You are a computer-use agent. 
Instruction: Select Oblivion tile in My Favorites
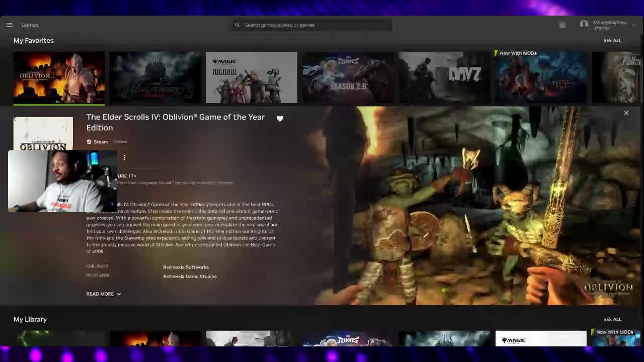[x=59, y=77]
